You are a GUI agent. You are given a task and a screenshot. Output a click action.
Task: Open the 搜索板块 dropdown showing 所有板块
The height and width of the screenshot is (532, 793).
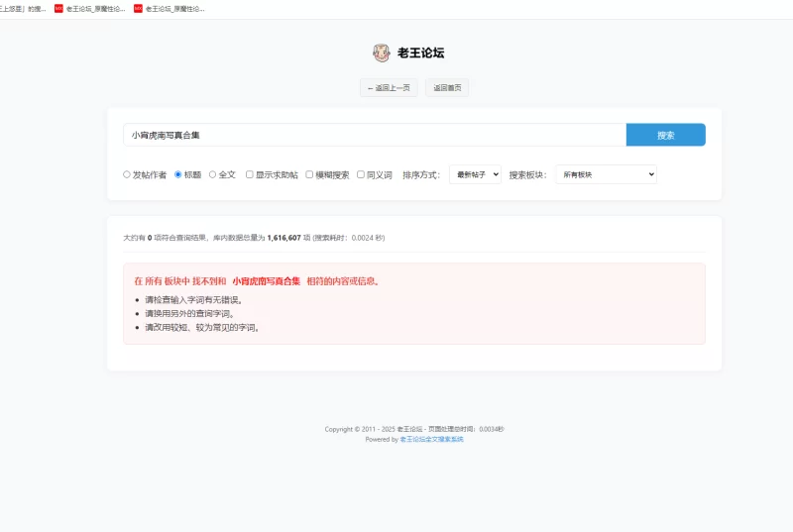click(x=606, y=174)
